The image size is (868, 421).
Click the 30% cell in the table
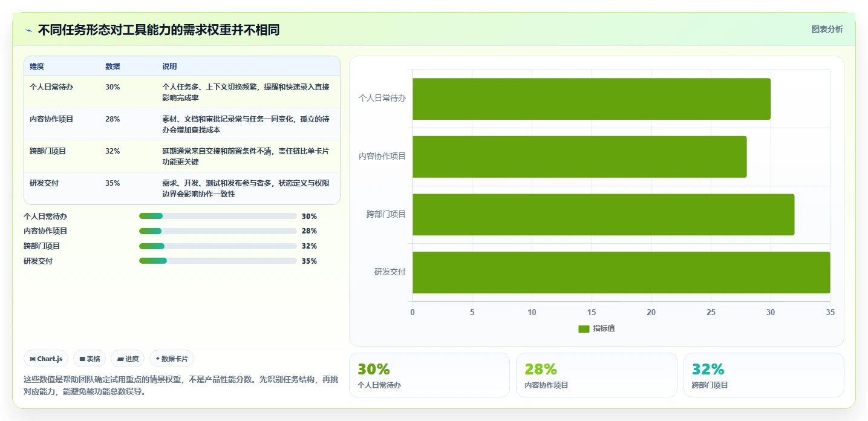[128, 92]
